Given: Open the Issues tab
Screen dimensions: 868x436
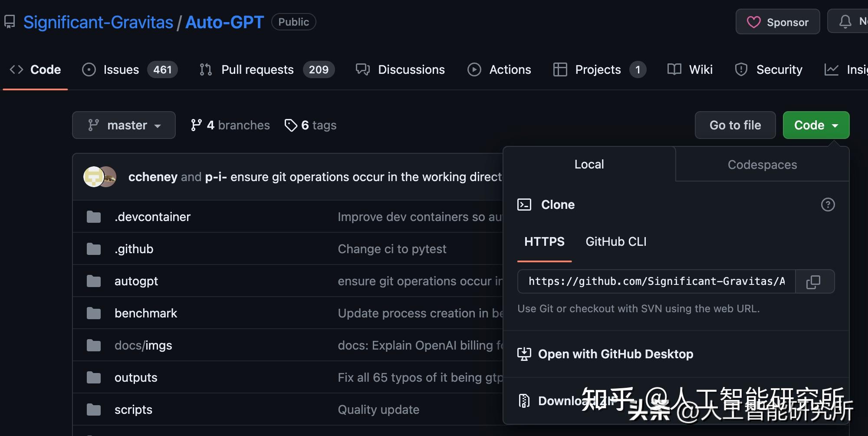Looking at the screenshot, I should 130,69.
